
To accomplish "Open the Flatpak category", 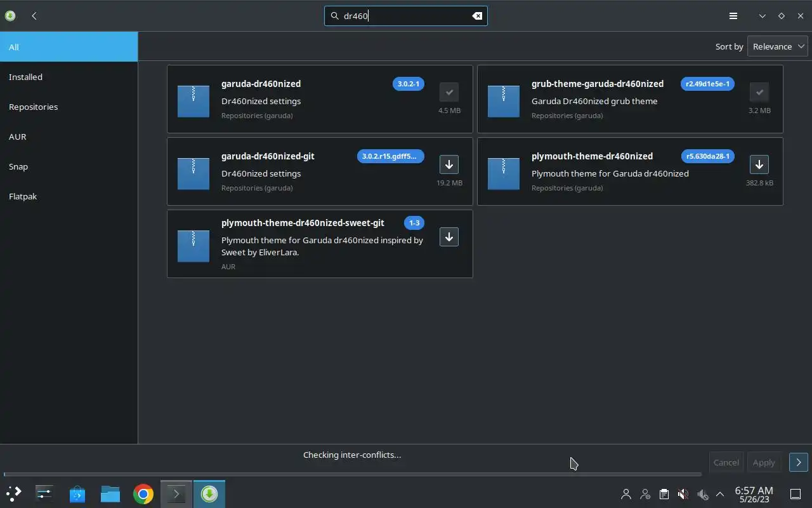I will pyautogui.click(x=69, y=196).
